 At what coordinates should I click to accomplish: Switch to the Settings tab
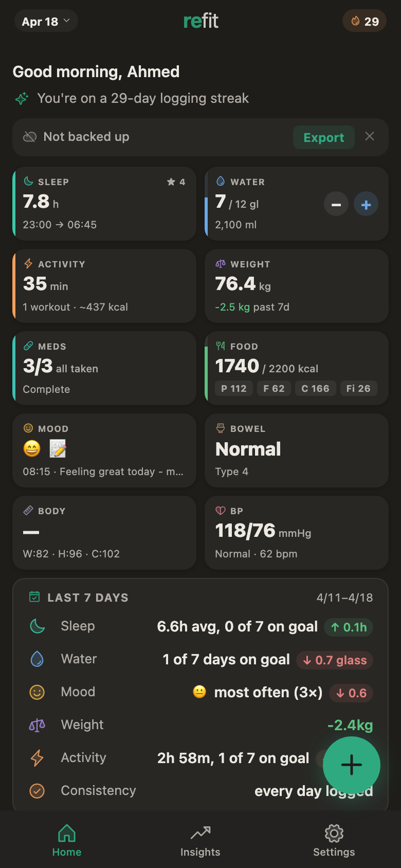coord(334,841)
